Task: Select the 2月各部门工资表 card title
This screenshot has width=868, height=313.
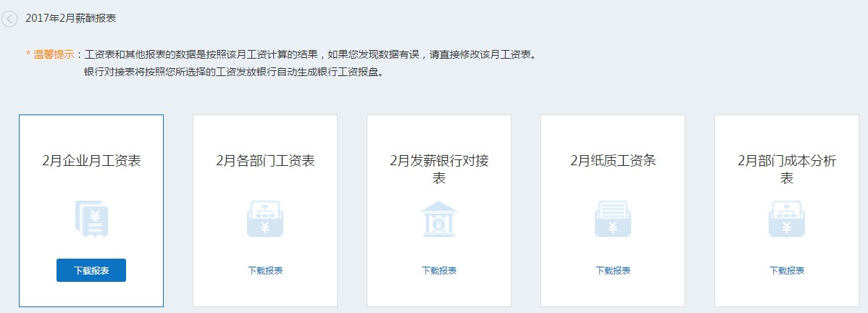Action: pyautogui.click(x=265, y=161)
